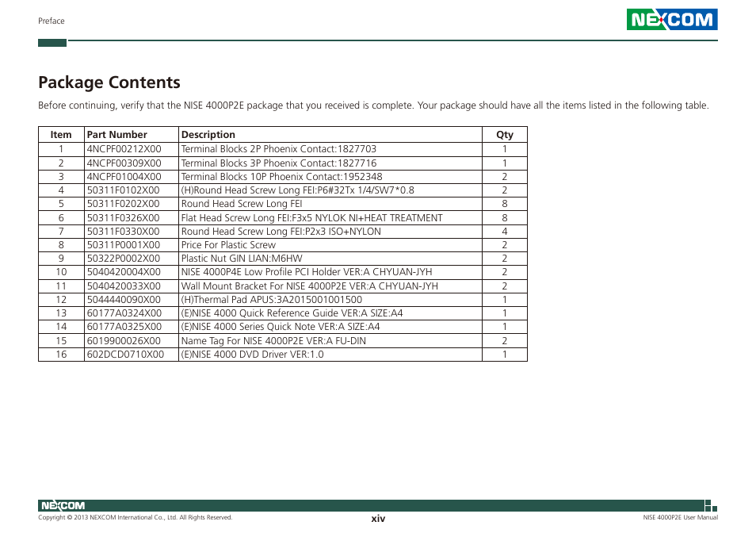Click the copyright notice in the footer
The image size is (756, 533).
pyautogui.click(x=135, y=517)
